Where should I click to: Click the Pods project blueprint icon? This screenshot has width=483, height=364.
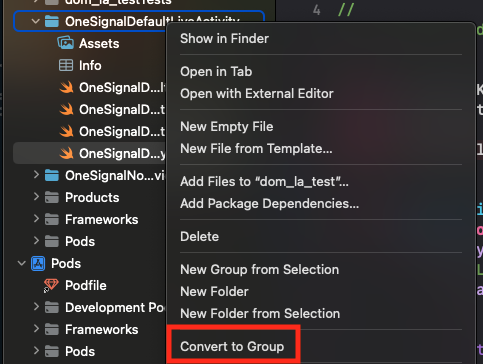coord(38,263)
